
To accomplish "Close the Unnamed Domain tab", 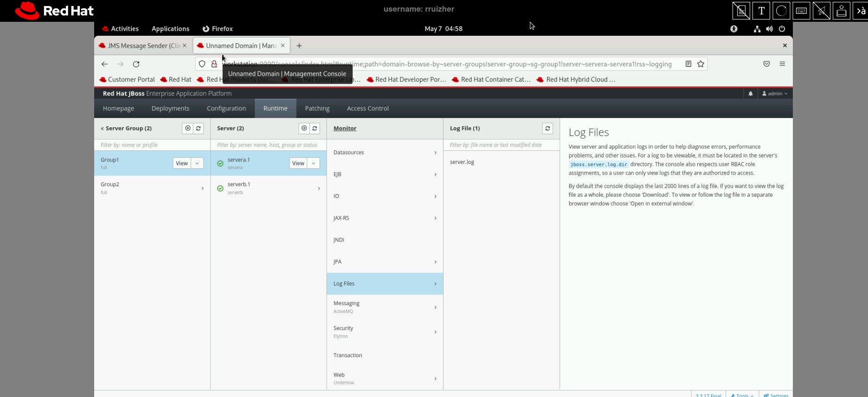I will click(283, 46).
